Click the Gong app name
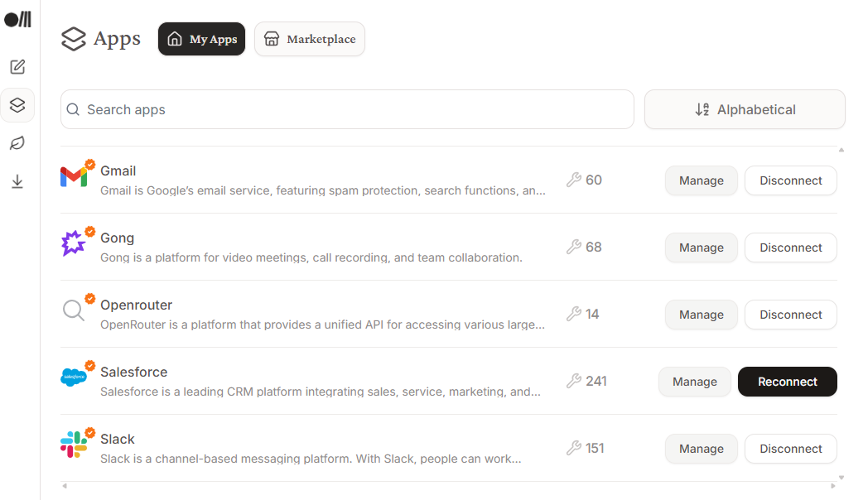The height and width of the screenshot is (500, 868). tap(118, 238)
